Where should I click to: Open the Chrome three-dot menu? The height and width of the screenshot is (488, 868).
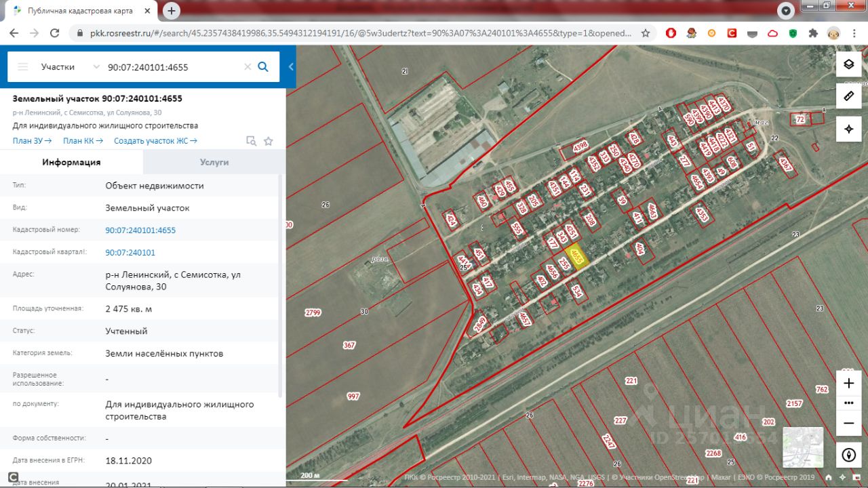click(854, 33)
